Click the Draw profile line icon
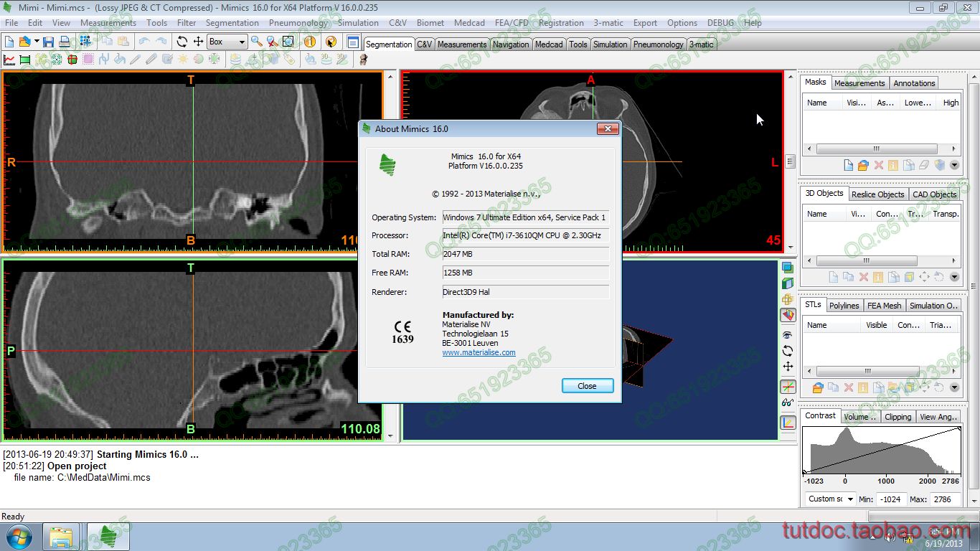Image resolution: width=980 pixels, height=551 pixels. tap(9, 60)
